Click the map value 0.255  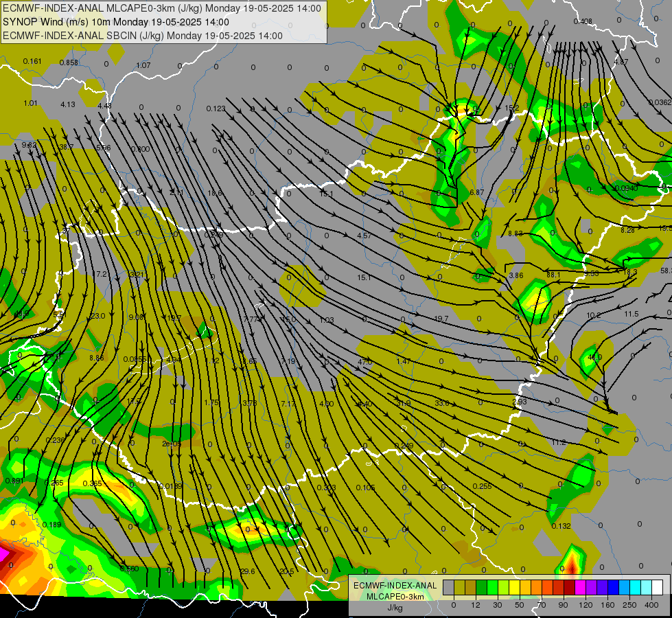click(482, 486)
